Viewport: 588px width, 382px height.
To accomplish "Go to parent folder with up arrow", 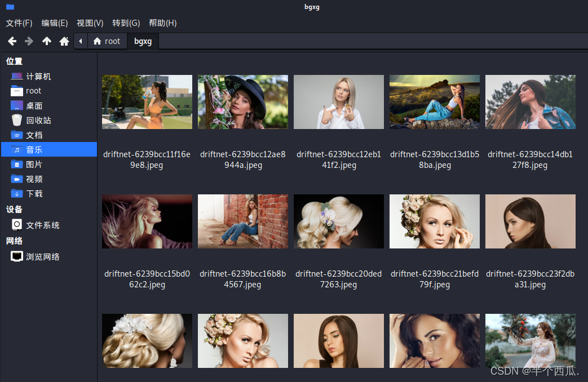I will 46,41.
